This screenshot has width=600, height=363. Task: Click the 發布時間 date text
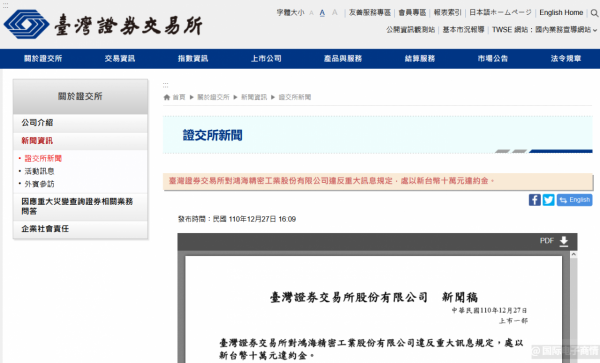(x=237, y=219)
